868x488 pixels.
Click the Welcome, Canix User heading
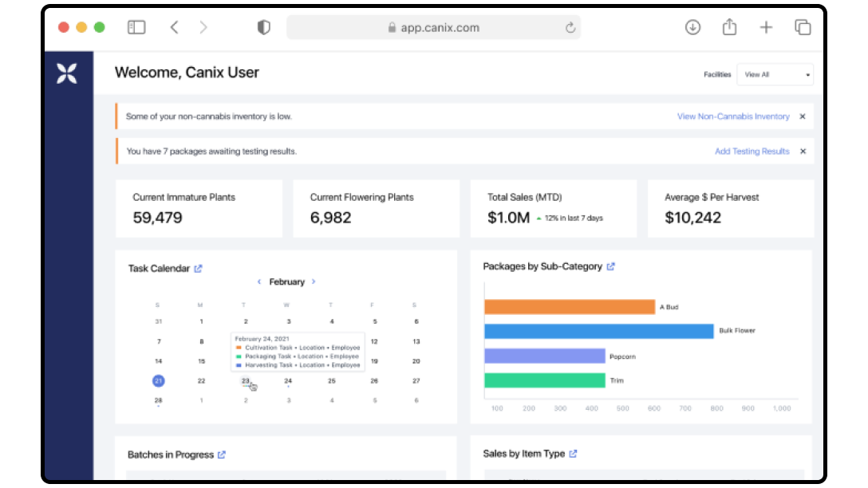(187, 73)
